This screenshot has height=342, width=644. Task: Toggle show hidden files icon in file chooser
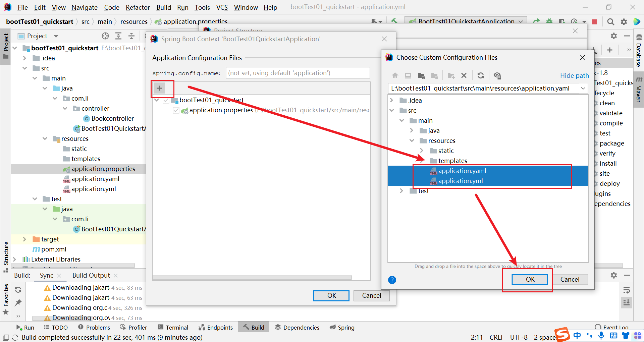[497, 76]
